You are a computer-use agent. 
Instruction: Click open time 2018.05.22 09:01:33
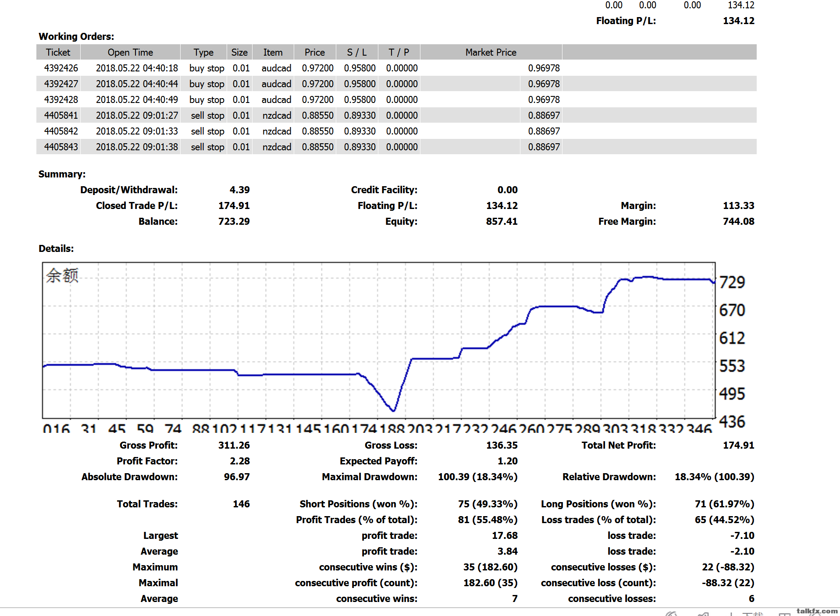[137, 131]
